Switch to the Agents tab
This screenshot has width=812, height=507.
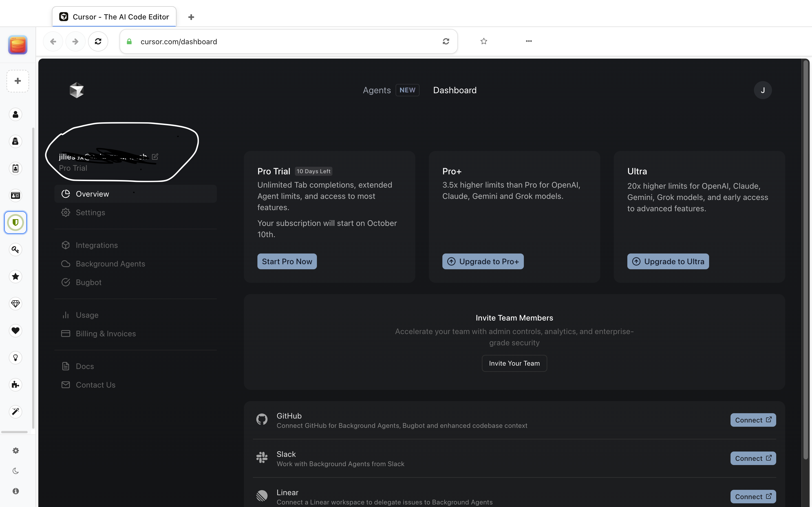tap(377, 90)
